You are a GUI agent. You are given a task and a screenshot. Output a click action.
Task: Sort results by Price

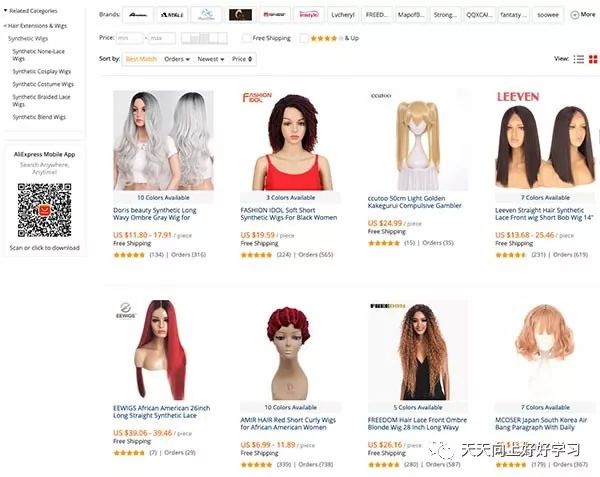tap(242, 59)
